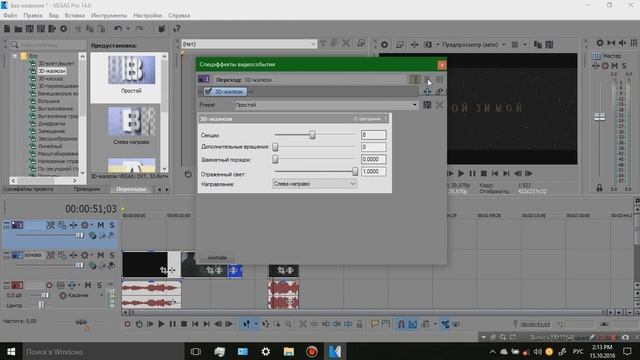Save the current preset in effects dialog
This screenshot has width=640, height=360.
pyautogui.click(x=427, y=105)
